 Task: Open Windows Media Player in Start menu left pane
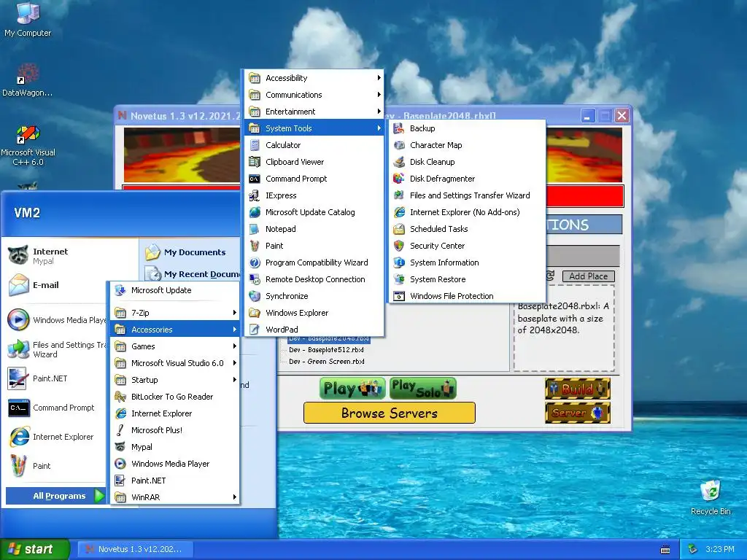click(x=56, y=320)
